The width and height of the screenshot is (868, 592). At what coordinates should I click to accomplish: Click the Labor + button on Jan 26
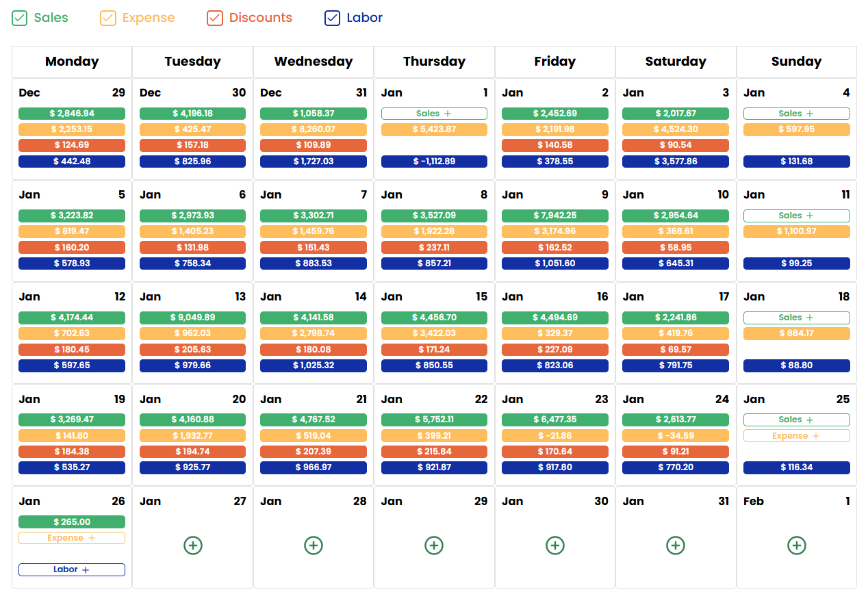tap(71, 569)
